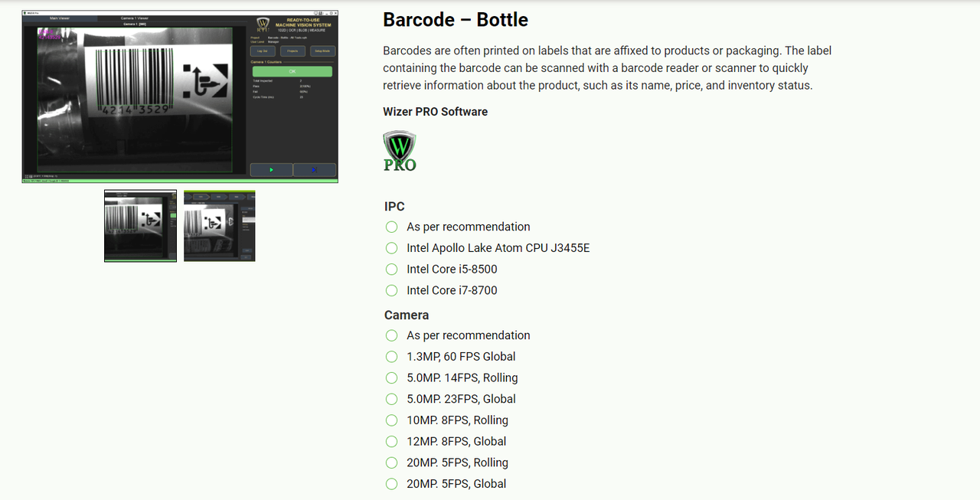
Task: Pick the 10MP 8FPS Rolling camera
Action: click(x=392, y=420)
